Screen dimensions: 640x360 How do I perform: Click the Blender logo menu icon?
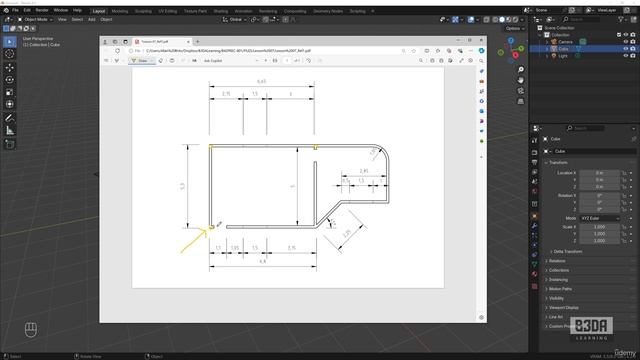coord(6,10)
